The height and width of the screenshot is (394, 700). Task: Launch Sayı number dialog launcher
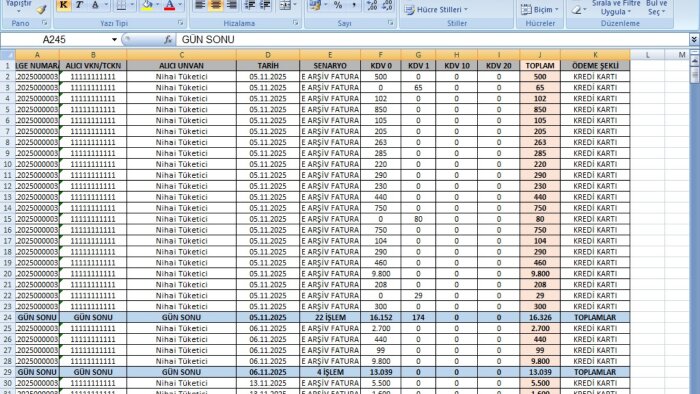[391, 22]
